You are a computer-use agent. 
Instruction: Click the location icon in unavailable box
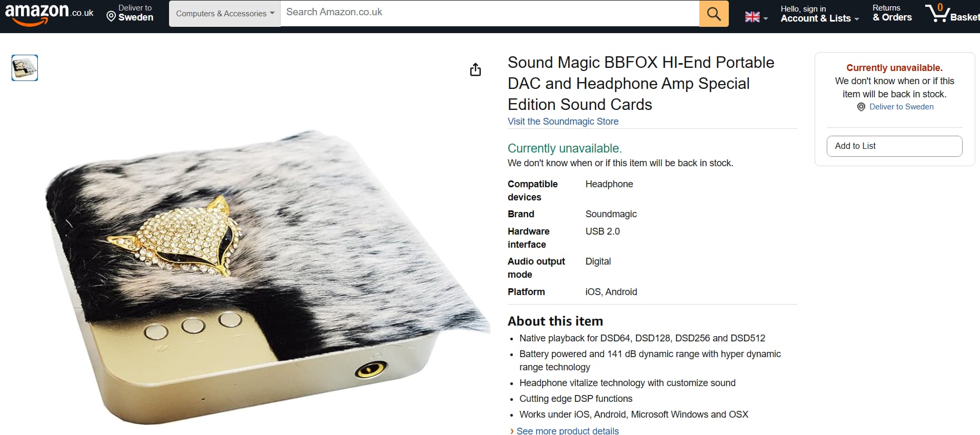tap(861, 107)
